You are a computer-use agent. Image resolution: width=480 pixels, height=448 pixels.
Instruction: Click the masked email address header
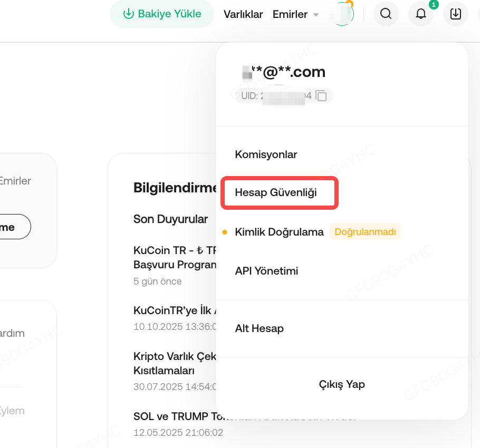(283, 72)
